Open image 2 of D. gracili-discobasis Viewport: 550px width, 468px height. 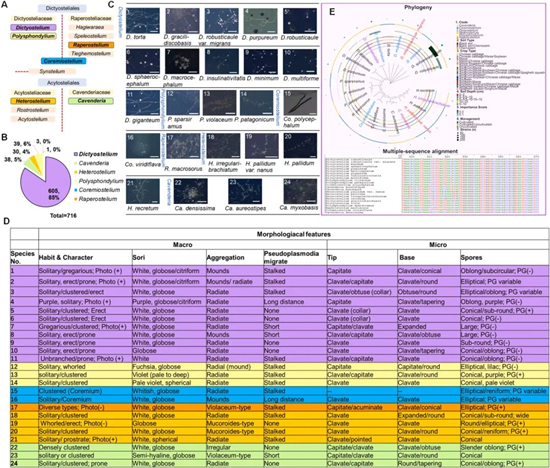coord(182,21)
